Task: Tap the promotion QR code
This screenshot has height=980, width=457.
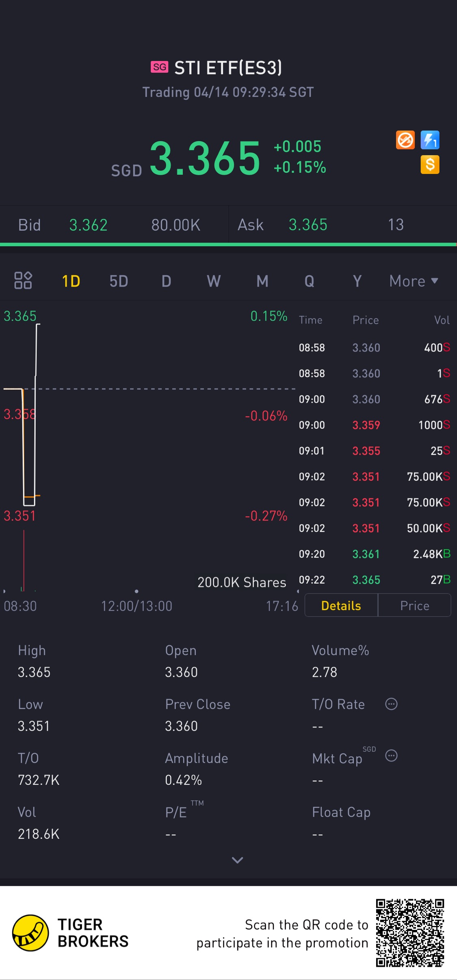Action: pyautogui.click(x=410, y=933)
